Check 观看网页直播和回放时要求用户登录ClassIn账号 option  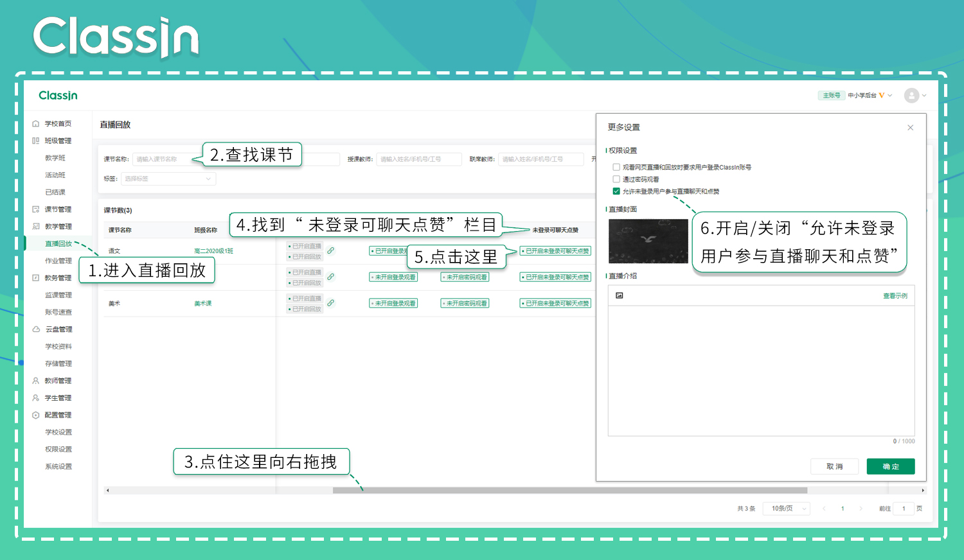616,167
